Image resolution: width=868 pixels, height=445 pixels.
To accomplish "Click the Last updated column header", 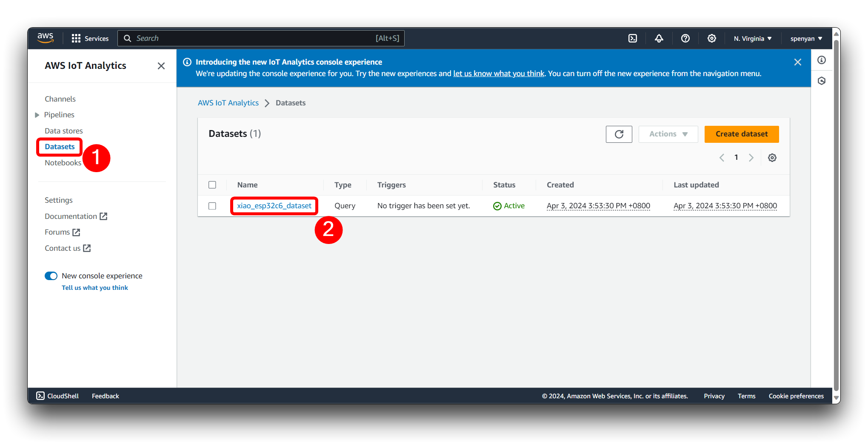I will (696, 185).
